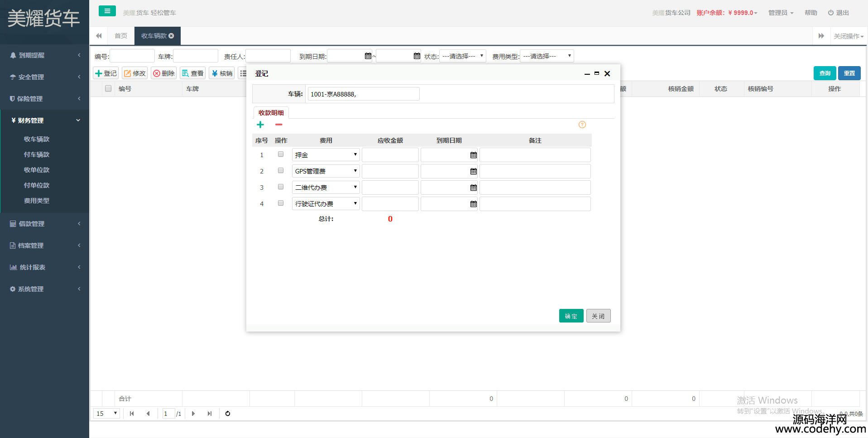This screenshot has height=438, width=868.
Task: Click the 登记 toolbar button
Action: pyautogui.click(x=106, y=73)
